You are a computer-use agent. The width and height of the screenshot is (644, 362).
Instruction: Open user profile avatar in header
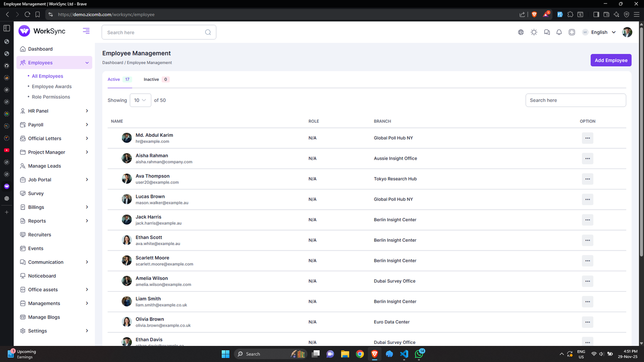[627, 32]
